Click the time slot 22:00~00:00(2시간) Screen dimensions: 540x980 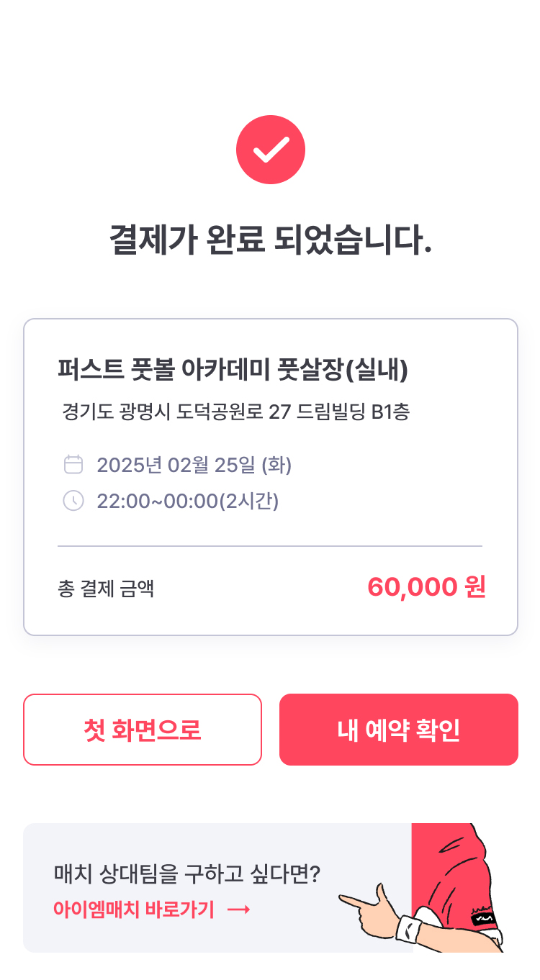188,500
